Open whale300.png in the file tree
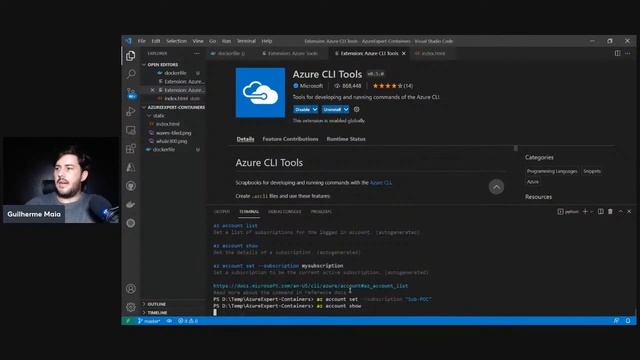The image size is (640, 360). [x=171, y=141]
